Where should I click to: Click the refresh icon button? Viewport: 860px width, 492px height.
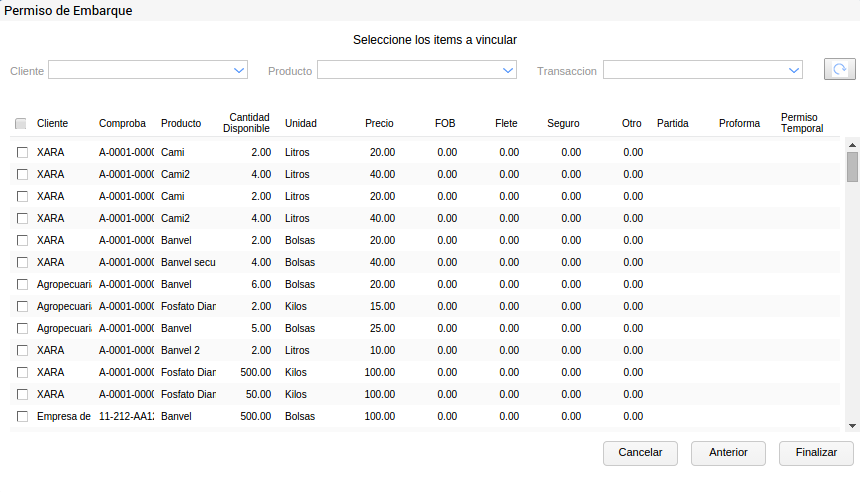coord(839,70)
